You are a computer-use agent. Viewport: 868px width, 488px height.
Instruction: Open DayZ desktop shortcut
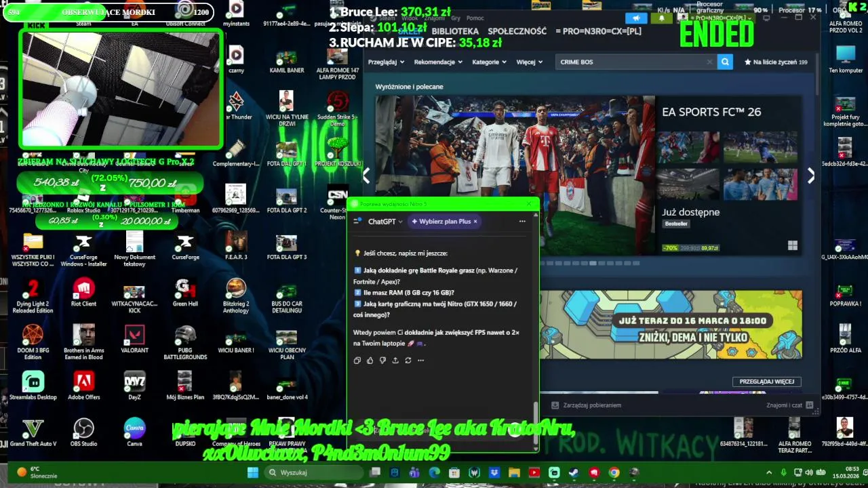tap(134, 386)
